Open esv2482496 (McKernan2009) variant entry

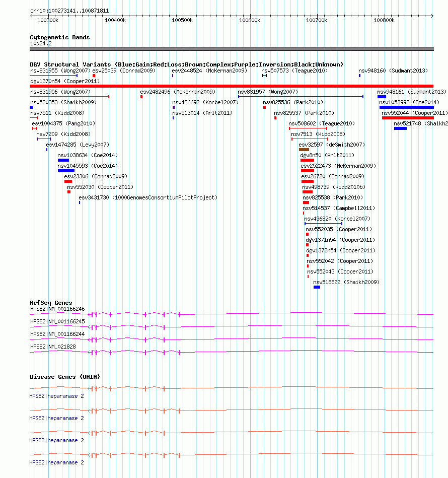(x=178, y=92)
